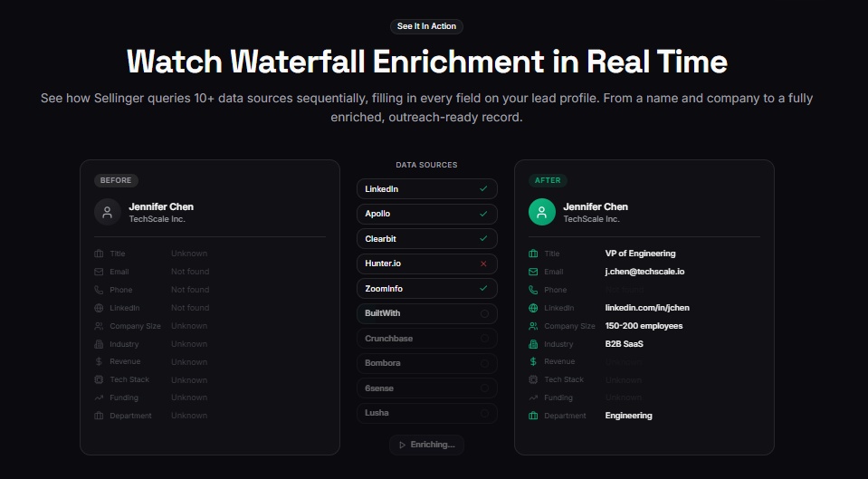
Task: Select the Hunter.io data source row
Action: 427,263
